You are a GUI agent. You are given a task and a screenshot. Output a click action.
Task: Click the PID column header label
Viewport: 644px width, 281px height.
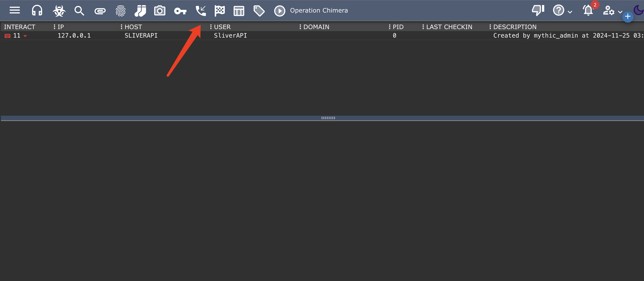pyautogui.click(x=398, y=27)
